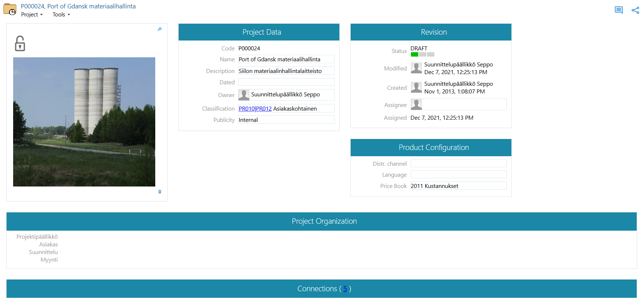Open the Tools dropdown menu
The width and height of the screenshot is (644, 300).
tap(61, 15)
